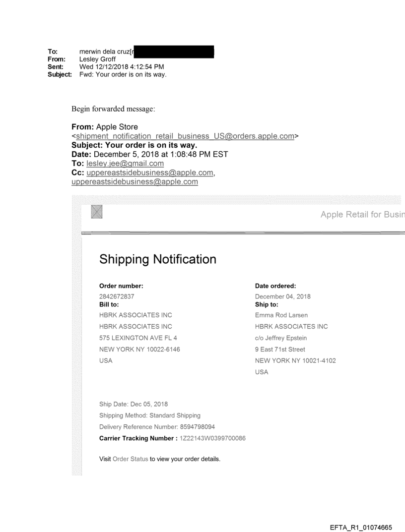Click the Shipping Notification heading

158,259
